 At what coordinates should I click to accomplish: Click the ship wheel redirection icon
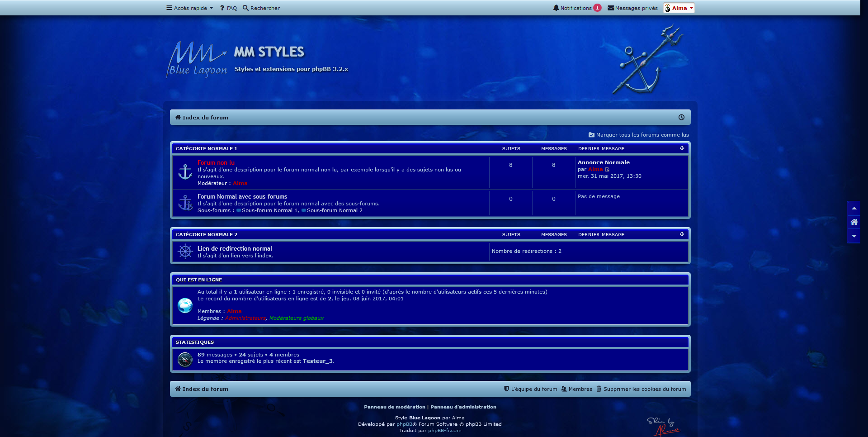click(185, 252)
